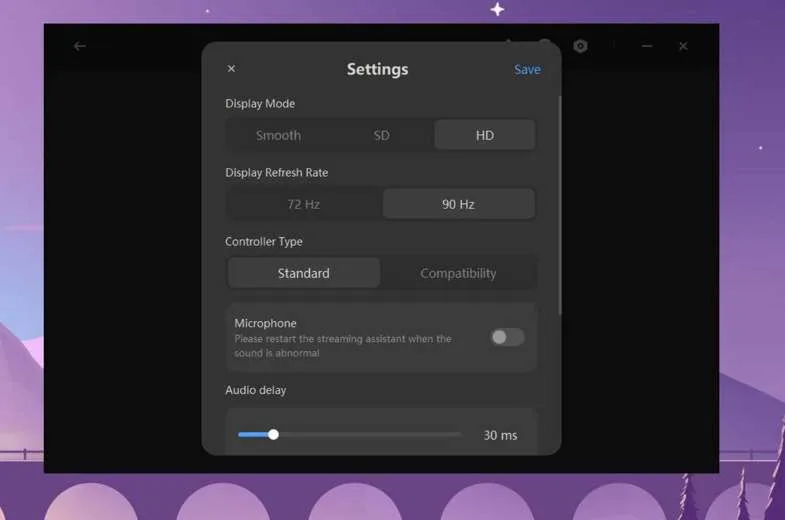Select SD display mode

381,135
